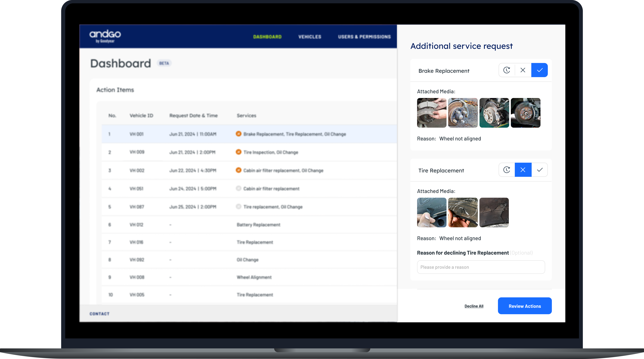Approve Brake Replacement with the checkmark
Viewport: 644px width, 359px height.
(x=539, y=70)
